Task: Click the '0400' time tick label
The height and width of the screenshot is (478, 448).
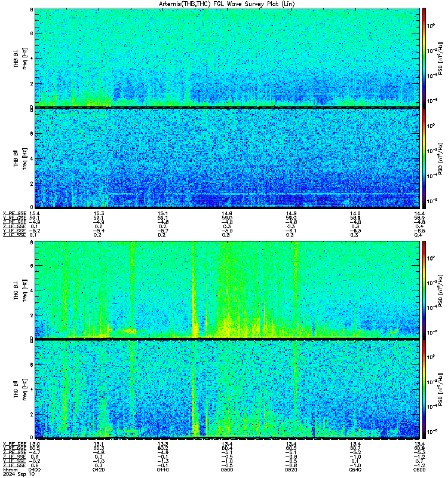Action: click(35, 470)
